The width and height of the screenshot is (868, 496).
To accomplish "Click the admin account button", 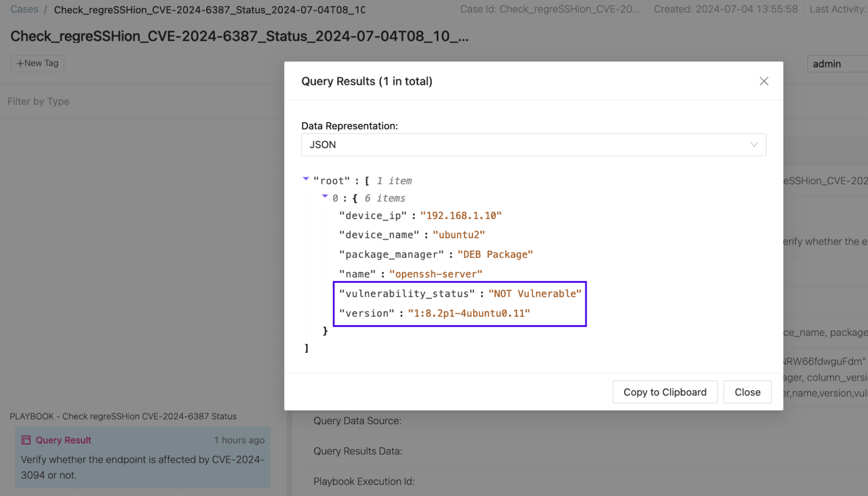I will pyautogui.click(x=826, y=63).
